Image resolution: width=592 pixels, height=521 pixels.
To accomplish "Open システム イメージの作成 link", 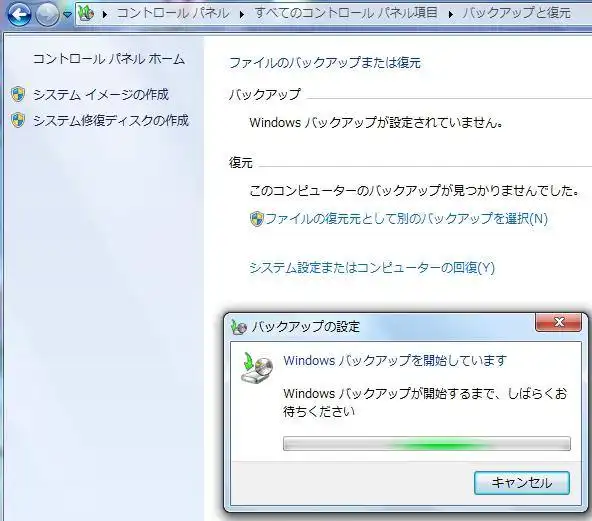I will pyautogui.click(x=101, y=94).
